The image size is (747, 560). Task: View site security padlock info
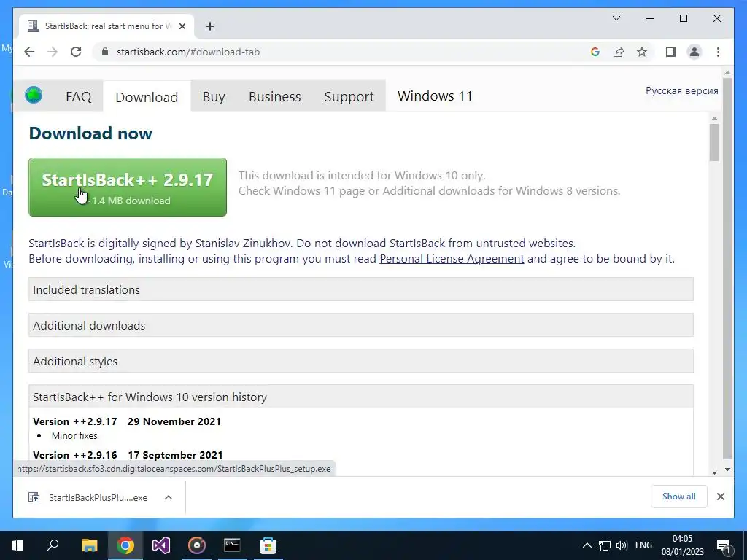coord(105,52)
